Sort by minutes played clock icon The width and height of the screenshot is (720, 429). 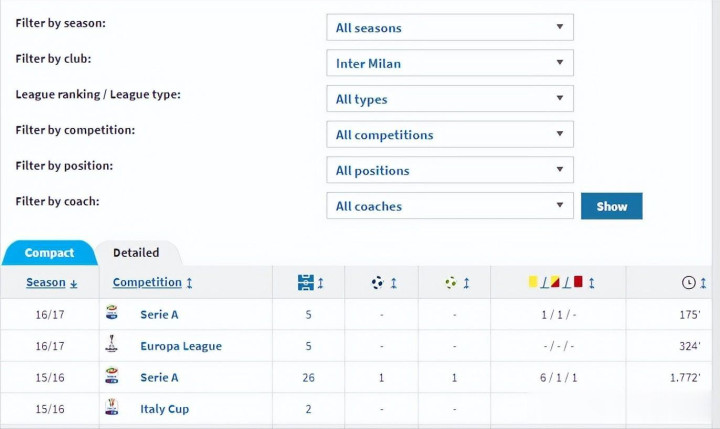tap(688, 282)
